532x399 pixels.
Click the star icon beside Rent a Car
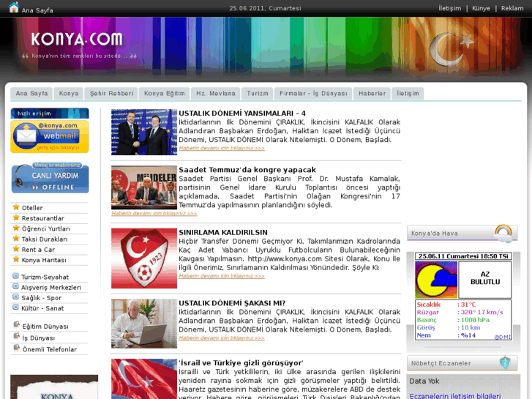[16, 249]
